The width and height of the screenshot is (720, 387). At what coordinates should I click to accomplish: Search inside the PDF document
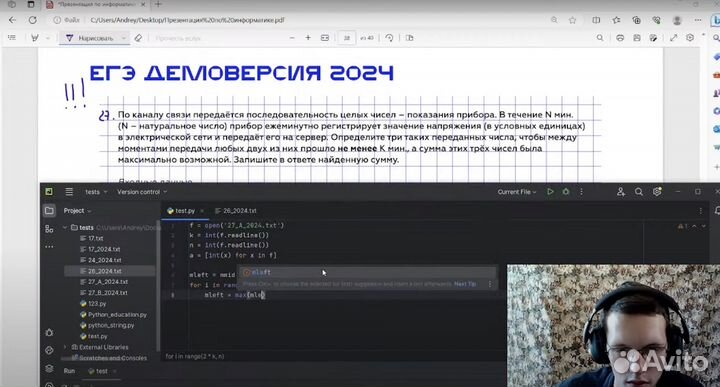(x=600, y=38)
